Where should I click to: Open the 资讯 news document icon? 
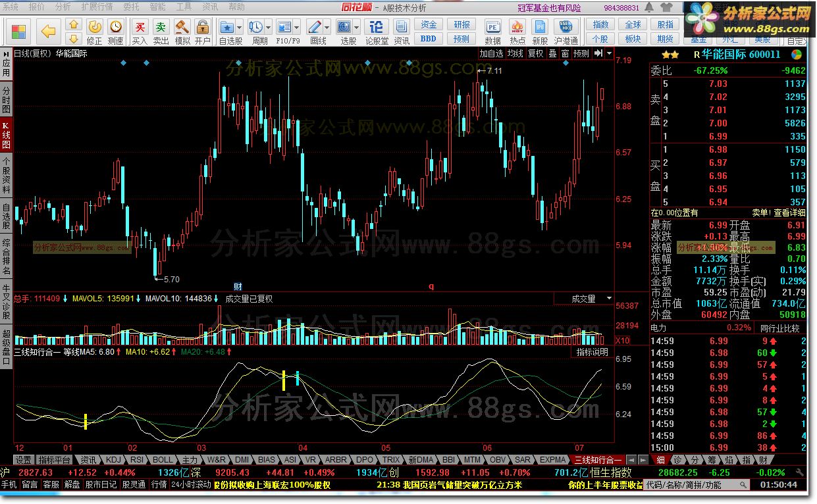[x=402, y=31]
